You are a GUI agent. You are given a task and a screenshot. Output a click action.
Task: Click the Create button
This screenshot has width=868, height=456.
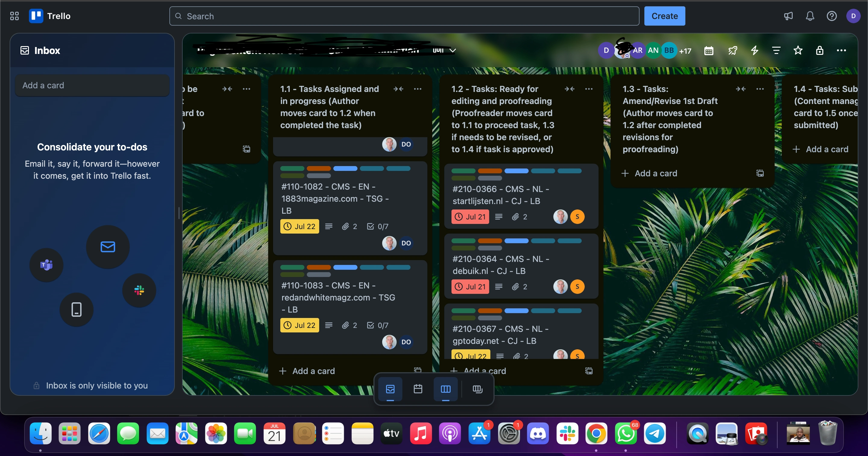coord(664,16)
